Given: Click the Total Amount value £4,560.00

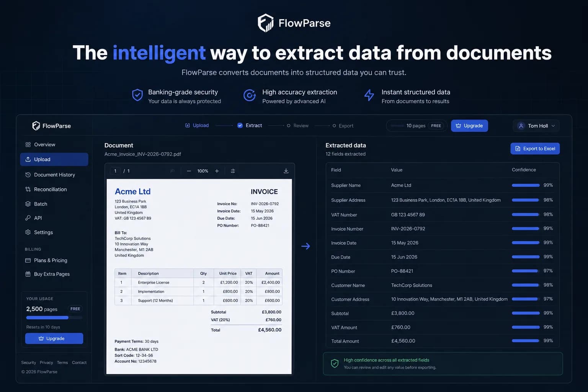Looking at the screenshot, I should click(x=403, y=341).
